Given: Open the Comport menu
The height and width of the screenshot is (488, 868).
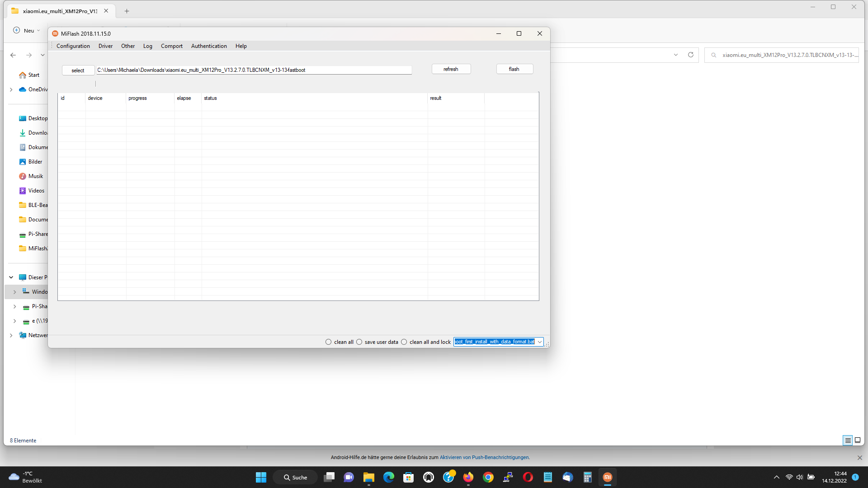Looking at the screenshot, I should (x=172, y=46).
